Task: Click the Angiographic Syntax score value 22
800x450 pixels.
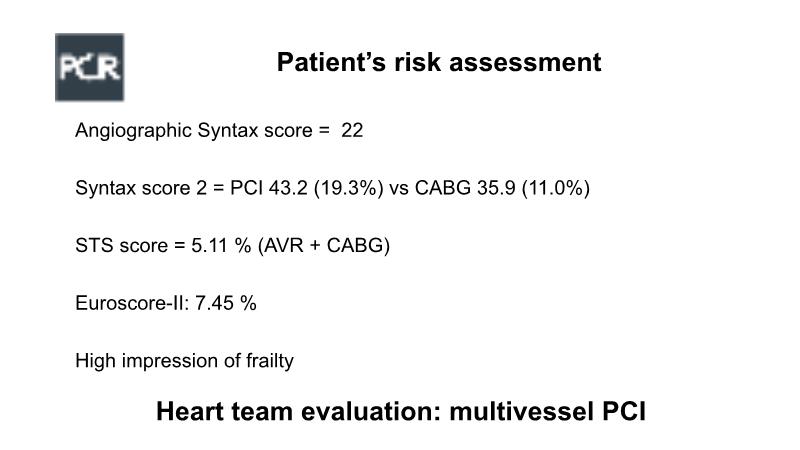Action: [352, 130]
